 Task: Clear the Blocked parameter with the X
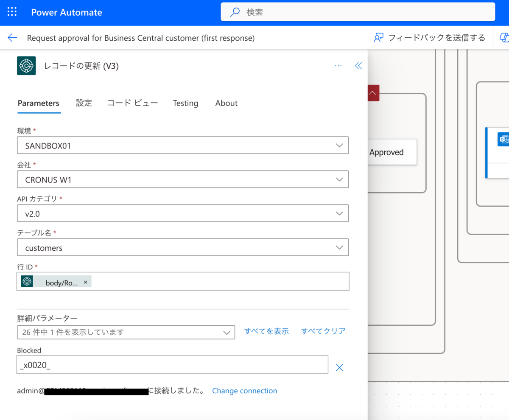(x=339, y=367)
